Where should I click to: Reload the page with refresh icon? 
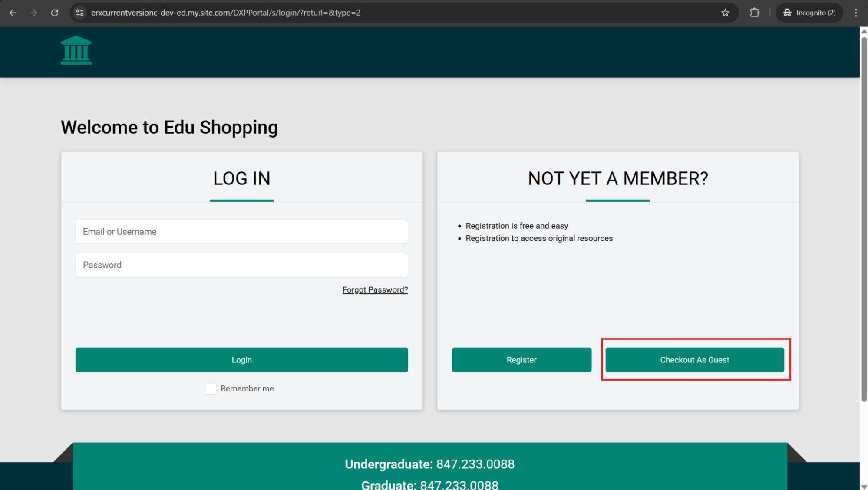click(54, 13)
